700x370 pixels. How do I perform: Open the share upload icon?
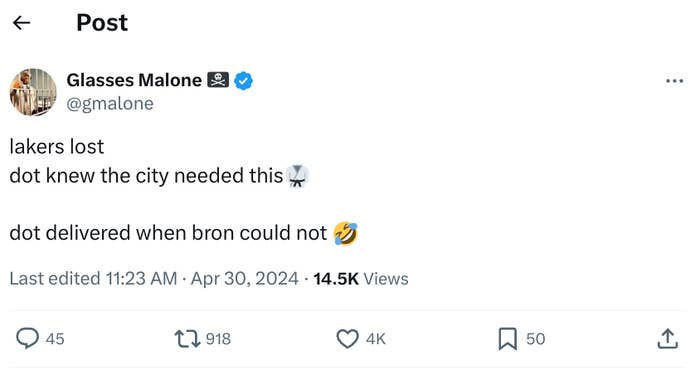point(667,338)
